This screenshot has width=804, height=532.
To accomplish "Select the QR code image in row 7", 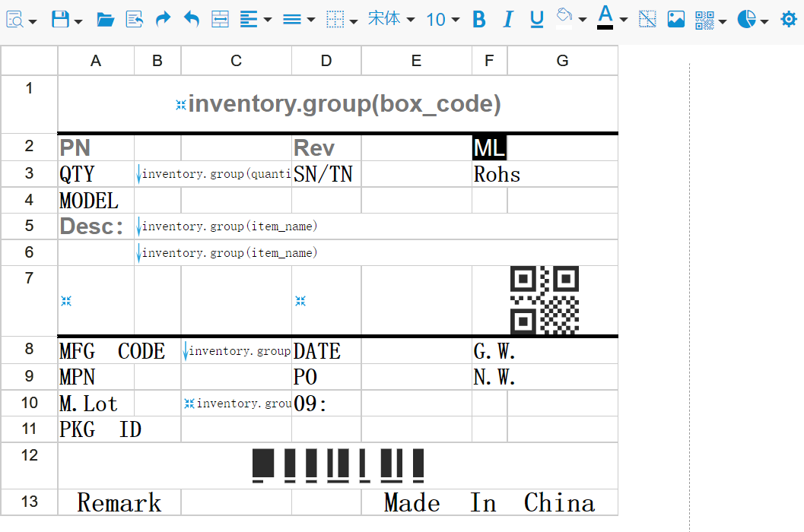I will pos(545,300).
